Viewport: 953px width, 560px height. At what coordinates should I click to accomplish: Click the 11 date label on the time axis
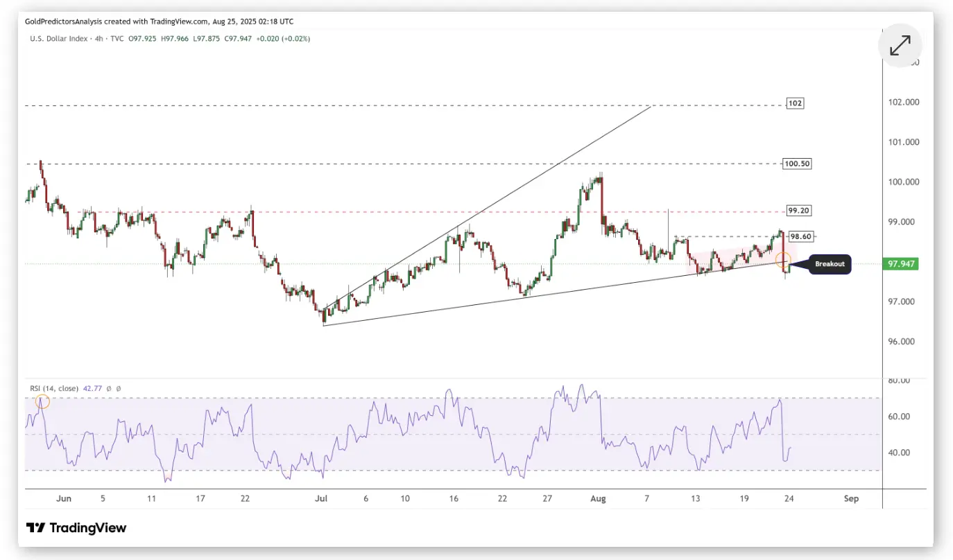click(151, 498)
